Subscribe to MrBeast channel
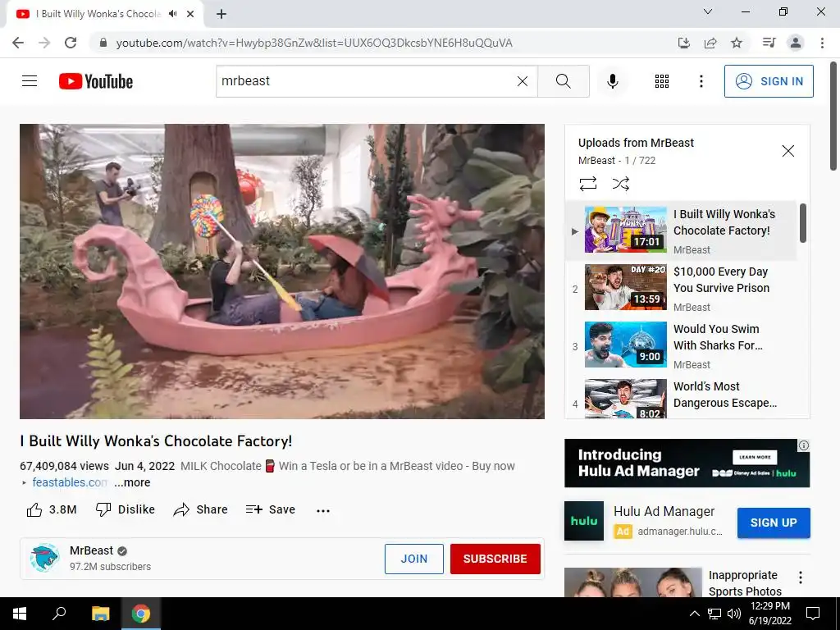Viewport: 840px width, 630px height. pyautogui.click(x=495, y=559)
